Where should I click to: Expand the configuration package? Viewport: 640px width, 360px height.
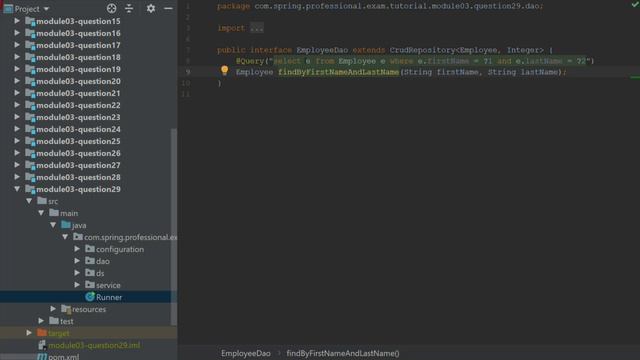click(77, 249)
